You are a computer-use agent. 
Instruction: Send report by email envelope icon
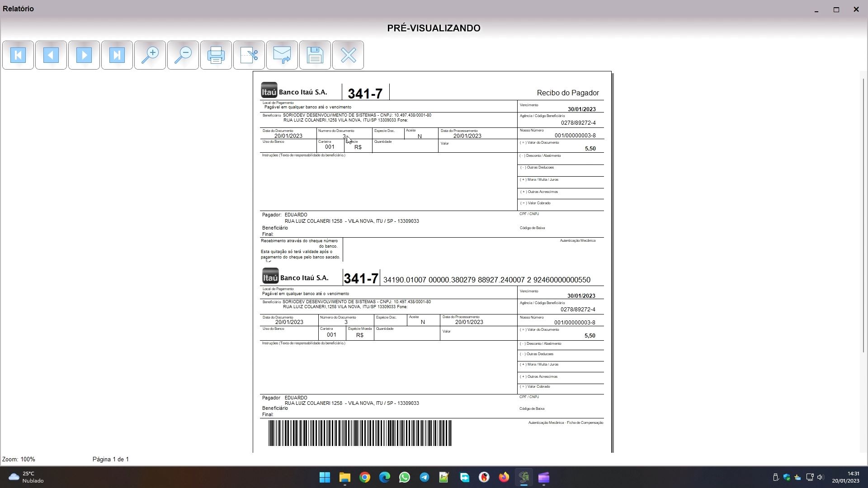[282, 55]
